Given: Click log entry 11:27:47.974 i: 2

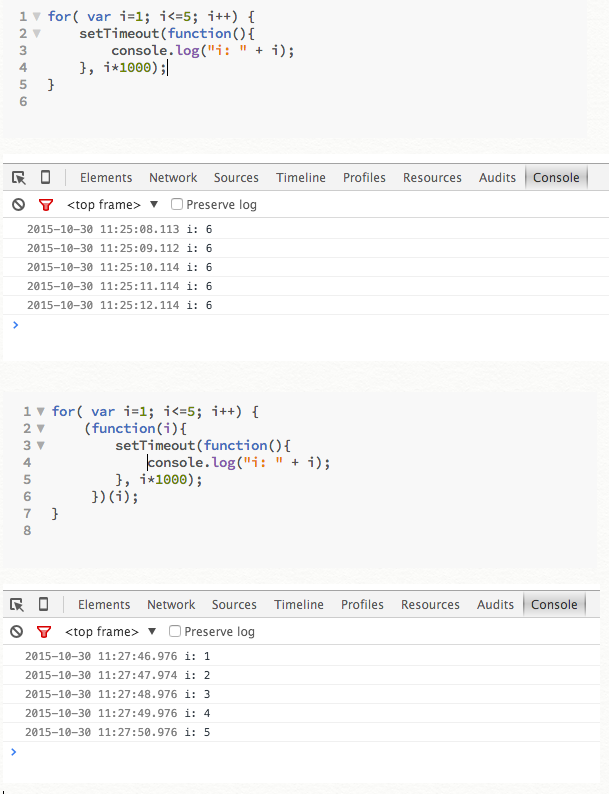Looking at the screenshot, I should click(302, 675).
